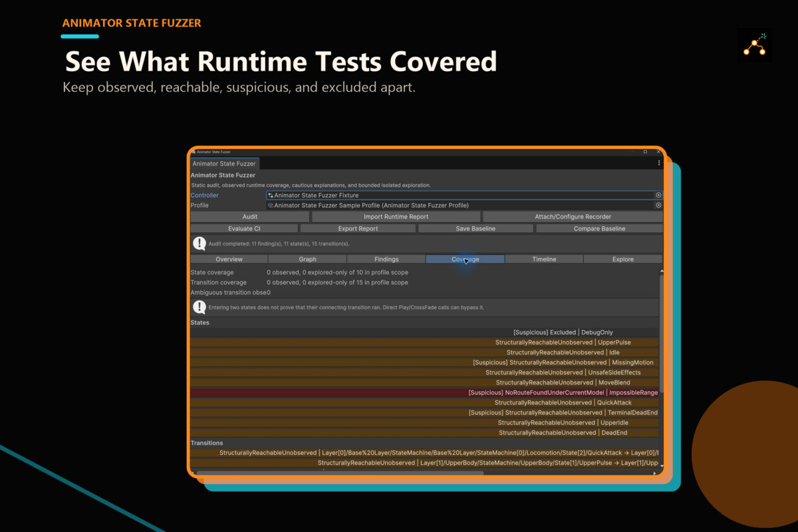
Task: Select the red ImpossibleRange state row
Action: (424, 392)
